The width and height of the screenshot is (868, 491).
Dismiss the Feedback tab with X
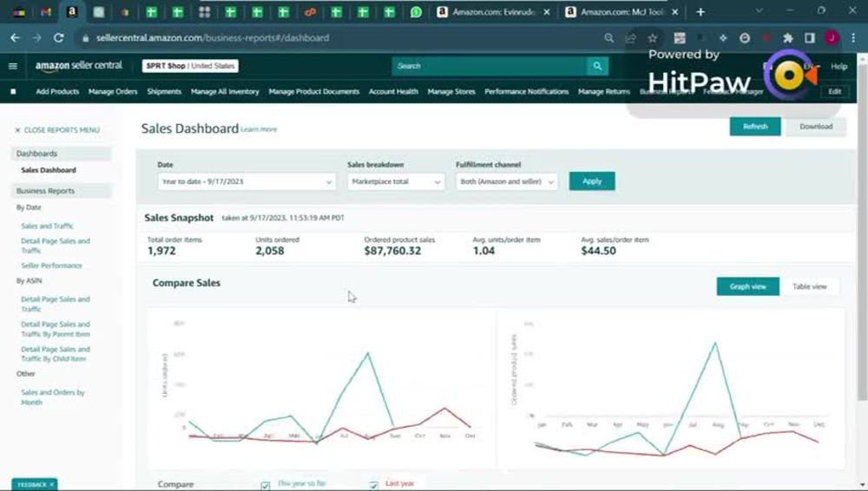tap(51, 484)
